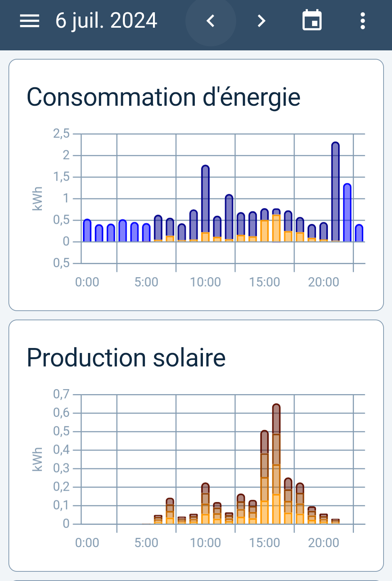Screen dimensions: 392x581
Task: Open the calendar date picker icon
Action: point(312,20)
